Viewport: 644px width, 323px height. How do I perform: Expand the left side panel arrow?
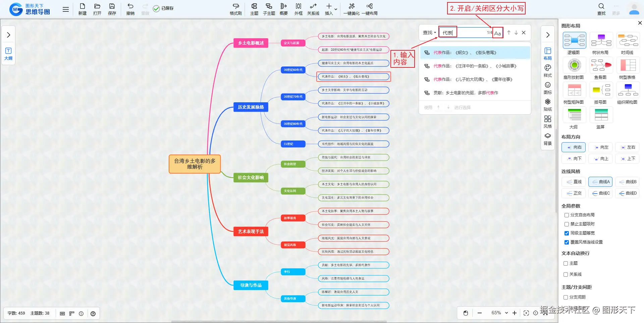tap(8, 35)
